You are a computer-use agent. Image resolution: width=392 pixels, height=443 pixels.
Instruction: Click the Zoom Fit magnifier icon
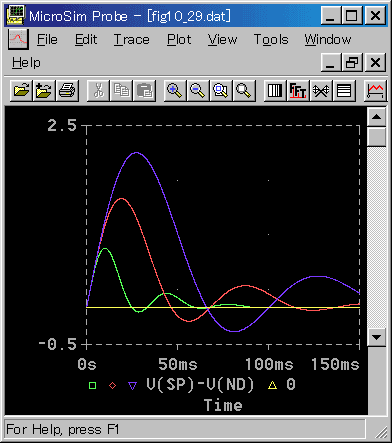click(244, 91)
